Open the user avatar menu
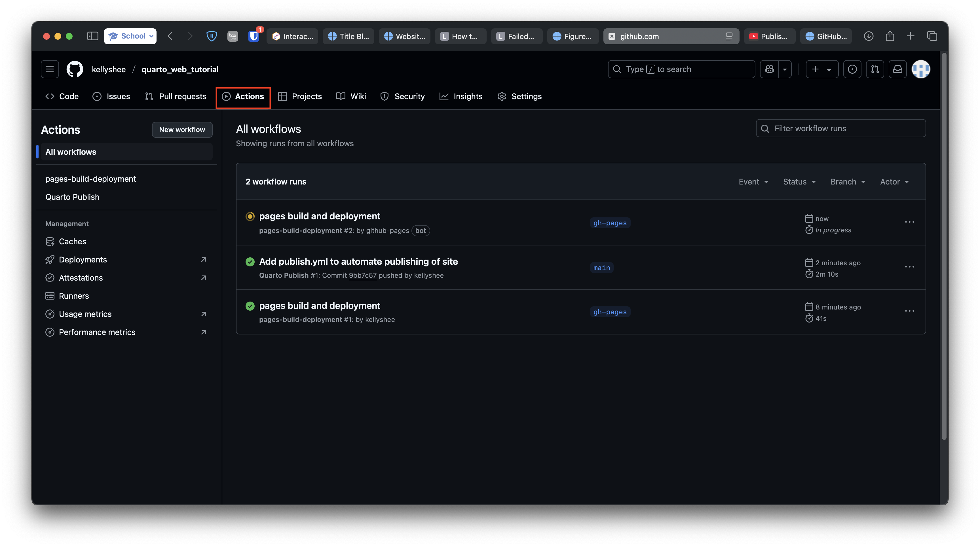Screen dimensions: 980x547 point(921,69)
